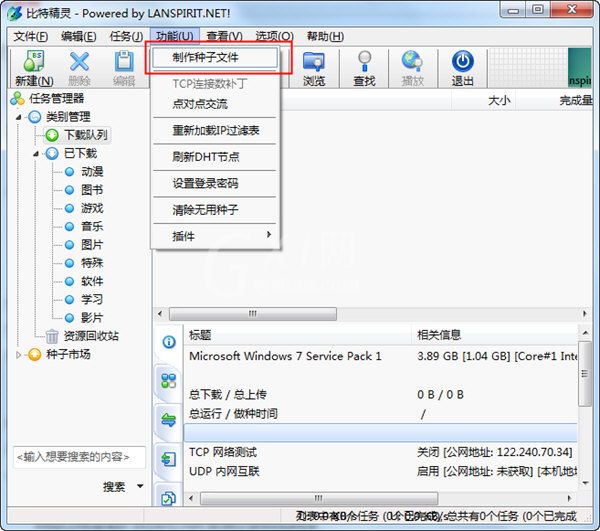600x531 pixels.
Task: Click the 标题 column header
Action: [297, 335]
